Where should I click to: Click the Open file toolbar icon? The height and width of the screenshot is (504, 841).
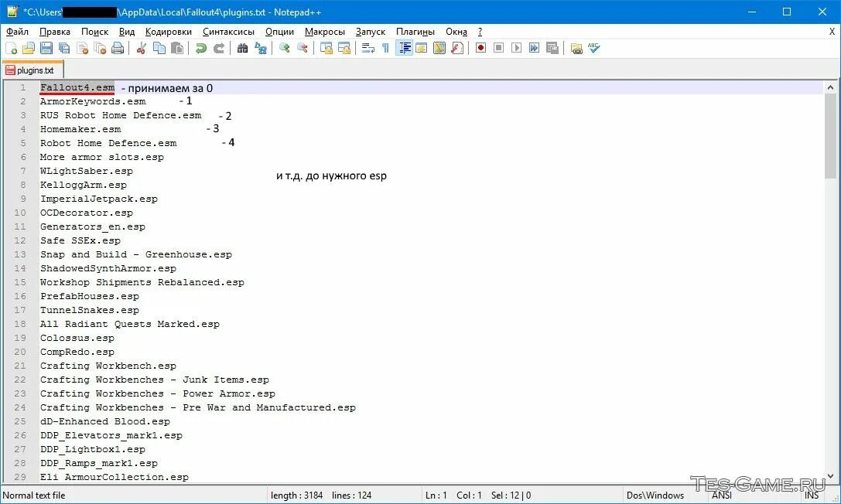(29, 48)
